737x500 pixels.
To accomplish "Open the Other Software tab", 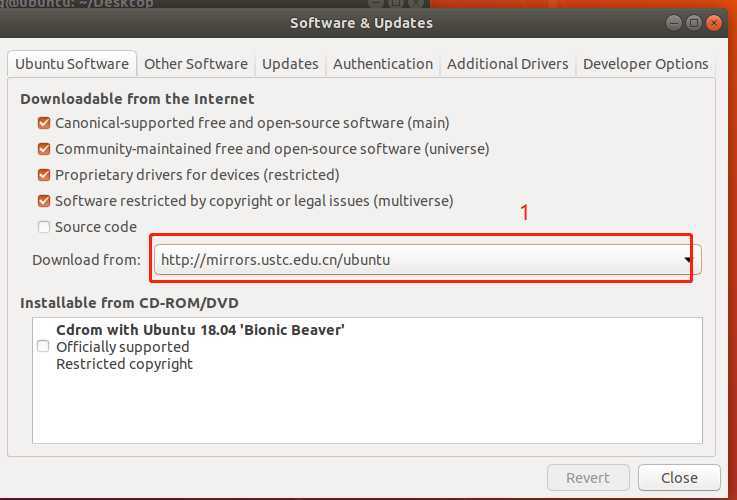I will tap(196, 64).
